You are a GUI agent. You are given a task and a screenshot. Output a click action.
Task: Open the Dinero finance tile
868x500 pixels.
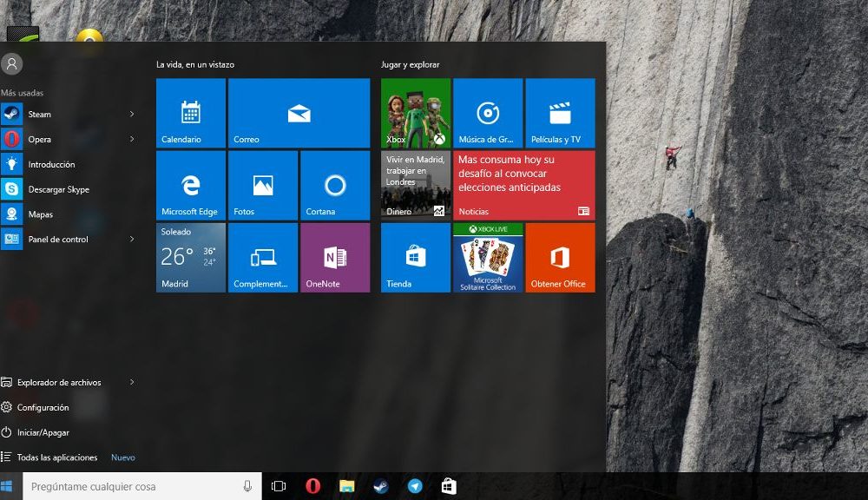[x=416, y=186]
